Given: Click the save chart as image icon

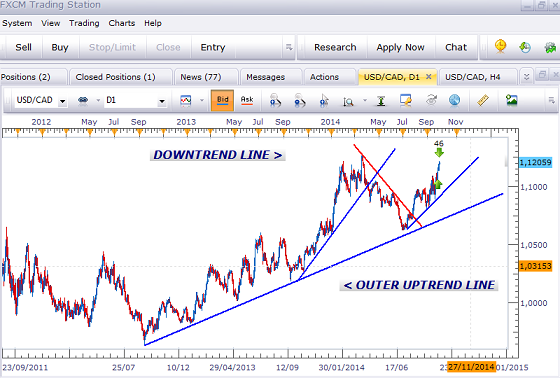Looking at the screenshot, I should click(x=511, y=100).
